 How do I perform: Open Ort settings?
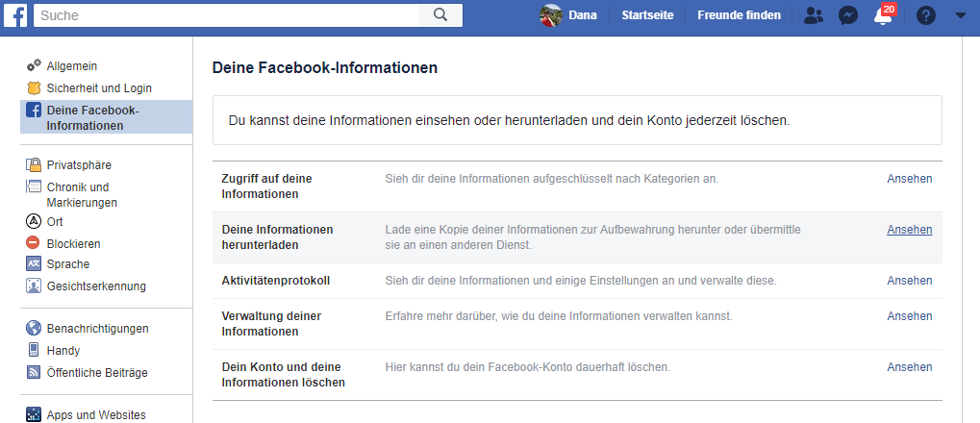[x=55, y=222]
